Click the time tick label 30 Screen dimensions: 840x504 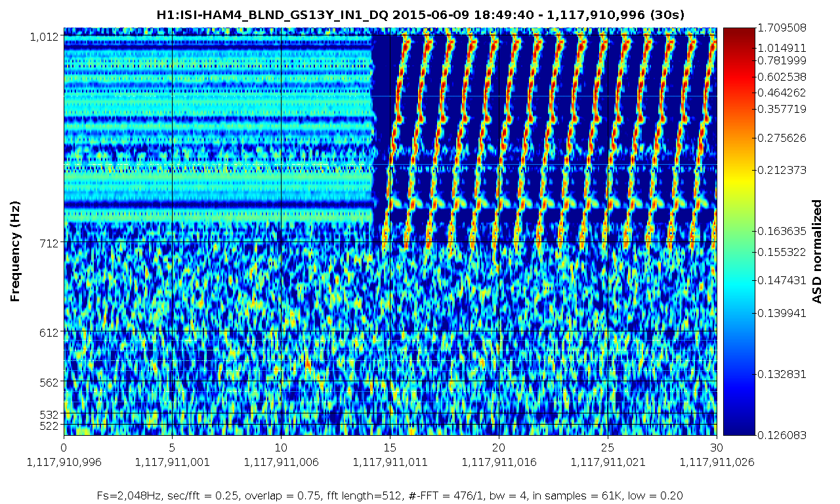717,447
